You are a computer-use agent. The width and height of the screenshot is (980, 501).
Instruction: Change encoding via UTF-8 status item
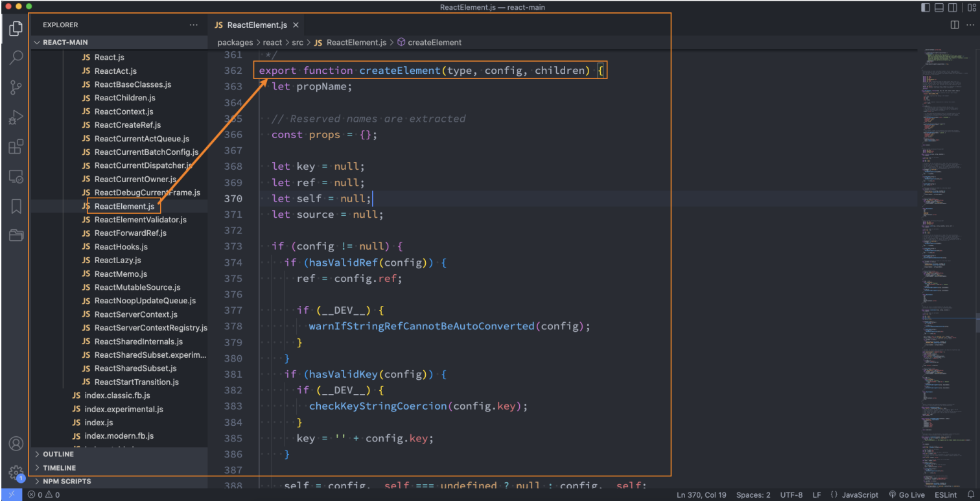click(791, 495)
